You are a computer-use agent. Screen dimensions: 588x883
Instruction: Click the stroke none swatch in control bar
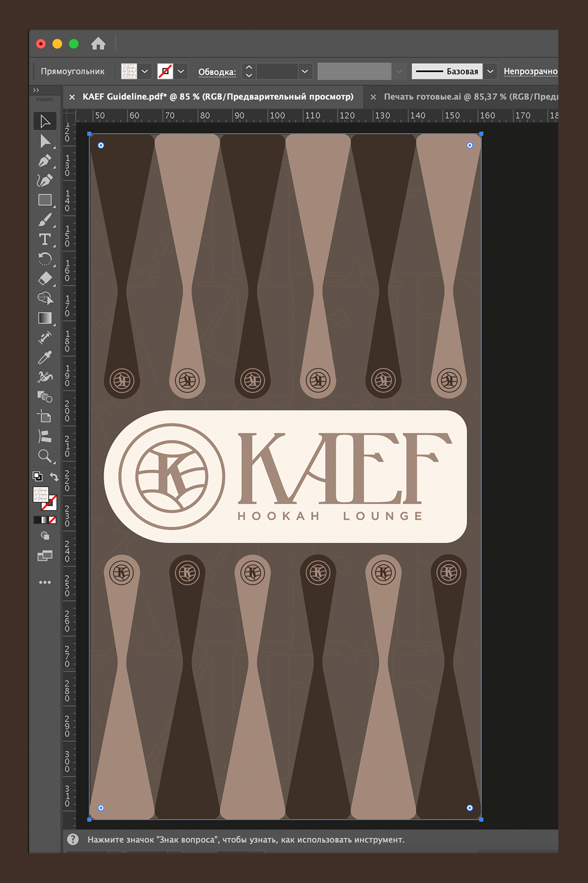click(x=165, y=71)
